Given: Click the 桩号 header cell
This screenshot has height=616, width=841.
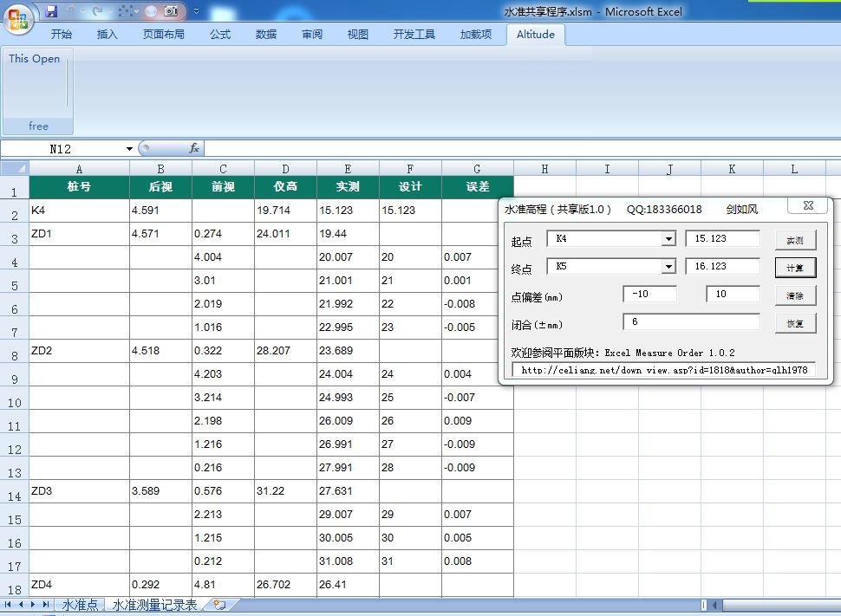Looking at the screenshot, I should pyautogui.click(x=80, y=186).
